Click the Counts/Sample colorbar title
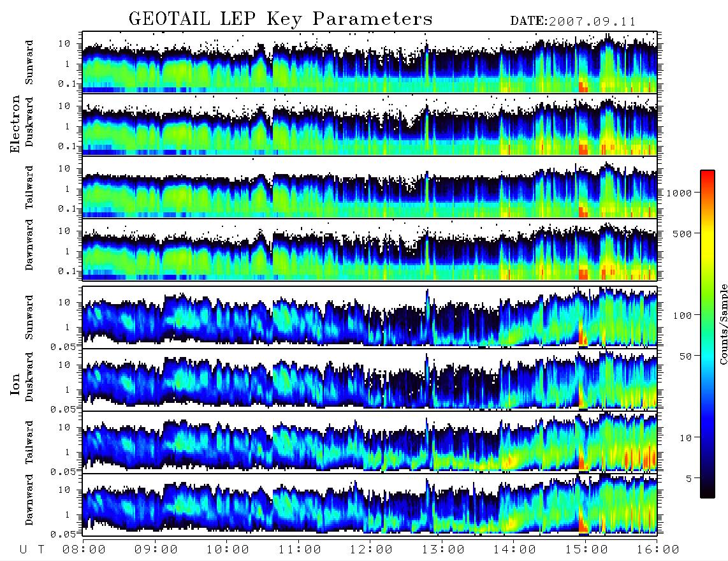Screen dimensions: 728x561 724,324
